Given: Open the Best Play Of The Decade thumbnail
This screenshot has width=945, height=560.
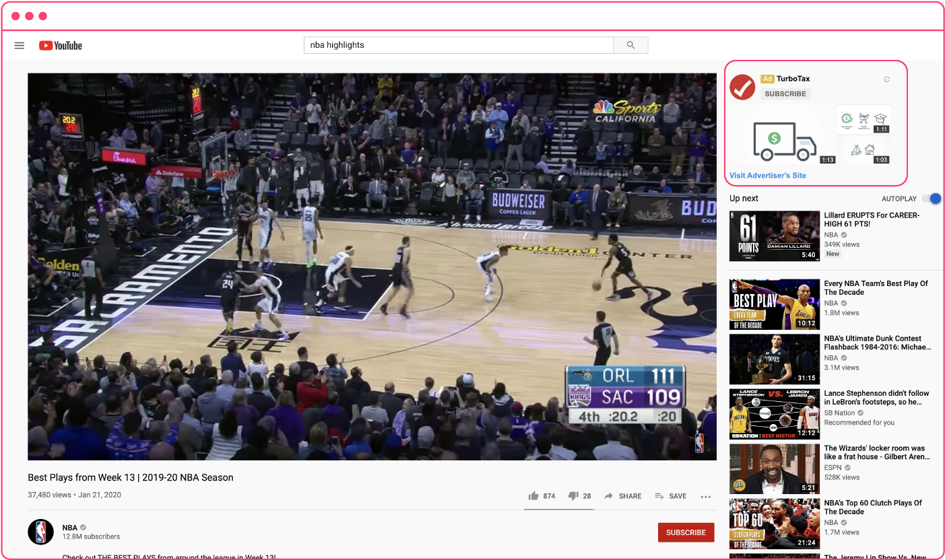Looking at the screenshot, I should (x=775, y=304).
